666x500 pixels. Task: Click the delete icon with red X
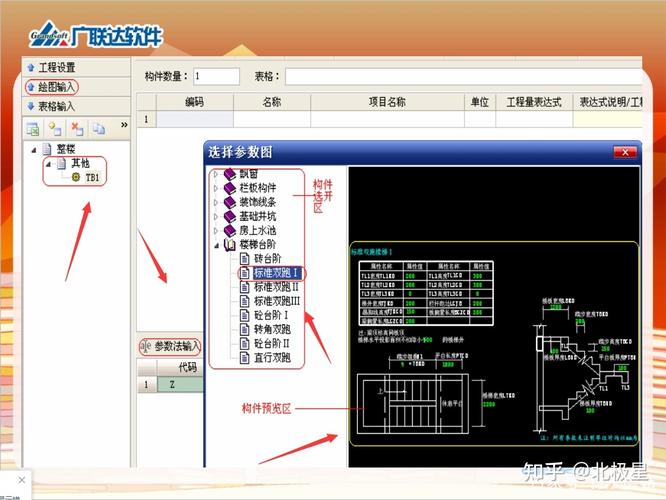click(x=77, y=128)
